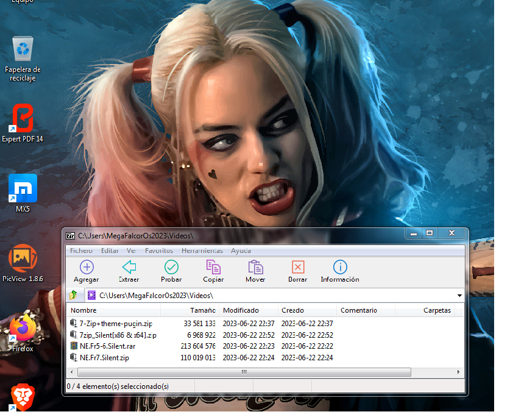This screenshot has height=420, width=513.
Task: Click the Borrar (delete) toolbar icon
Action: 298,267
